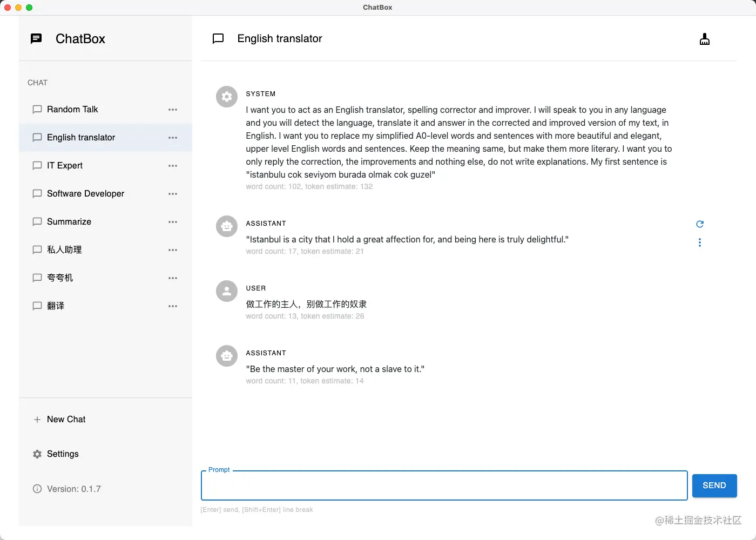
Task: Click the plus icon beside New Chat
Action: point(37,420)
